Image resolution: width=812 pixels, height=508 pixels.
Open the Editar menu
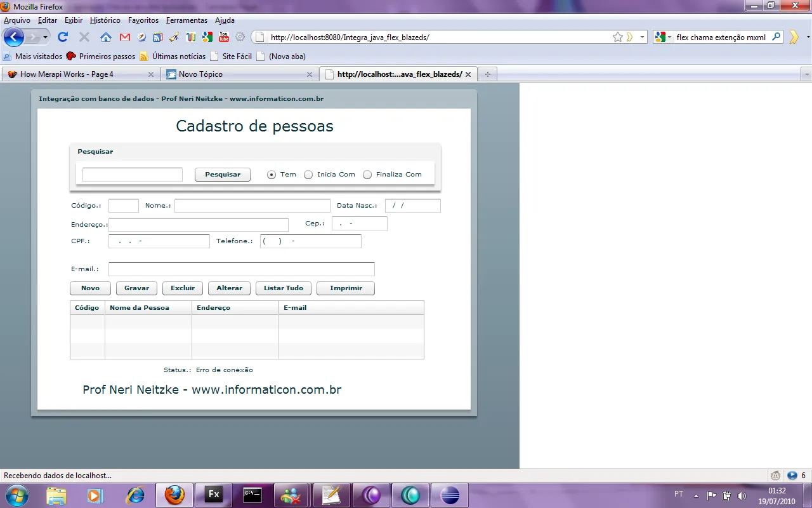(48, 20)
